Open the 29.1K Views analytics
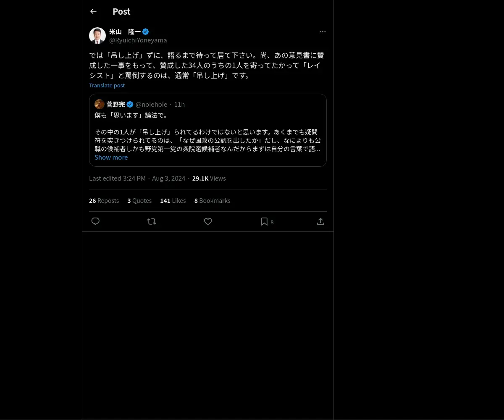The width and height of the screenshot is (504, 420). (209, 178)
